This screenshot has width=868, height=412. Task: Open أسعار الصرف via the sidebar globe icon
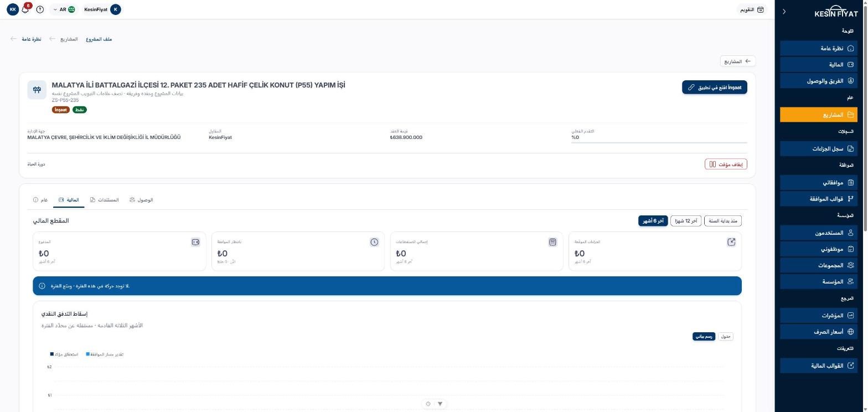(x=851, y=332)
